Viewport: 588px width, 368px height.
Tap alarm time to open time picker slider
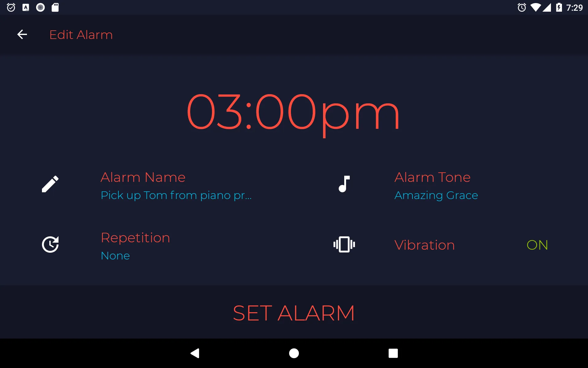click(294, 112)
